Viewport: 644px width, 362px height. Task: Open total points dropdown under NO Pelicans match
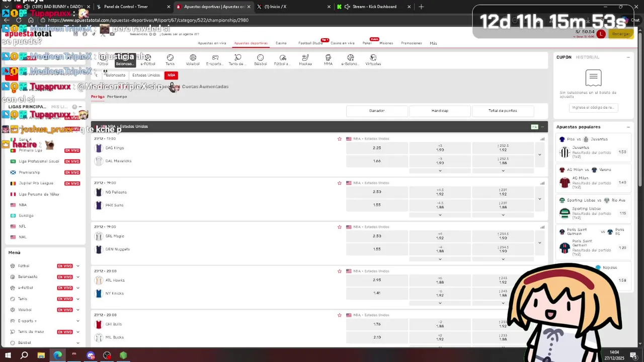pos(503,215)
